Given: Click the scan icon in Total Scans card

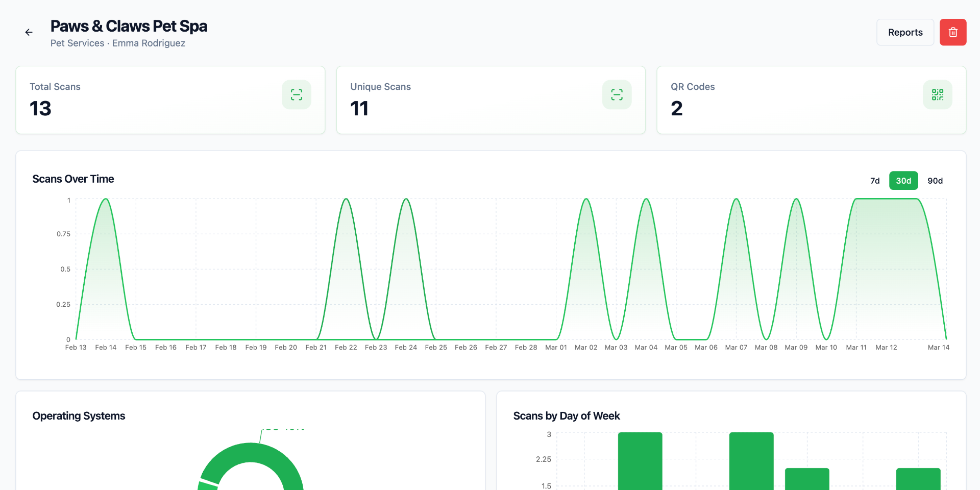Looking at the screenshot, I should 297,94.
